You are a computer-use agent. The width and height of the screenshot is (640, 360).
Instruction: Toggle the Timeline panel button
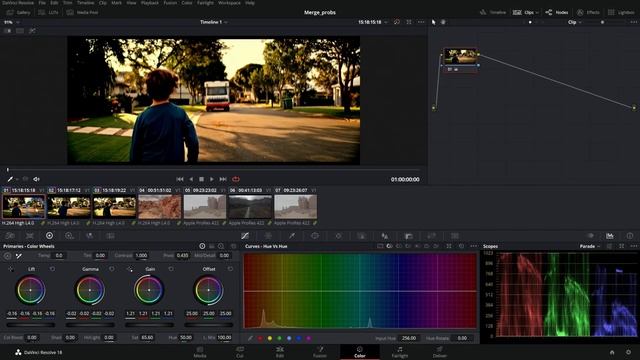point(493,13)
